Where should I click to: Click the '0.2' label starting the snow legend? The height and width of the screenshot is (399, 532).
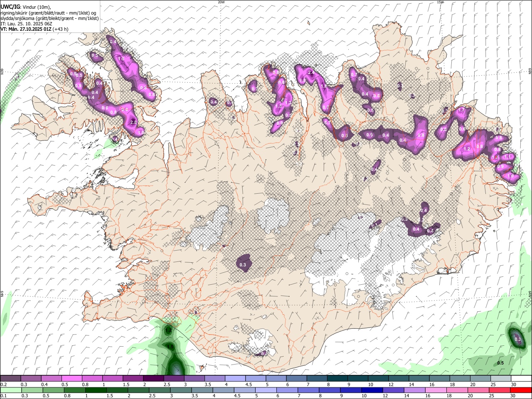[x=3, y=384]
